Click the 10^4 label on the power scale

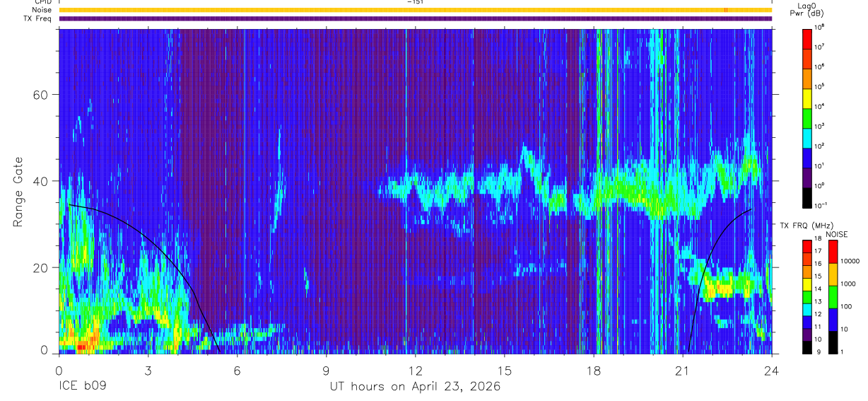pos(819,106)
